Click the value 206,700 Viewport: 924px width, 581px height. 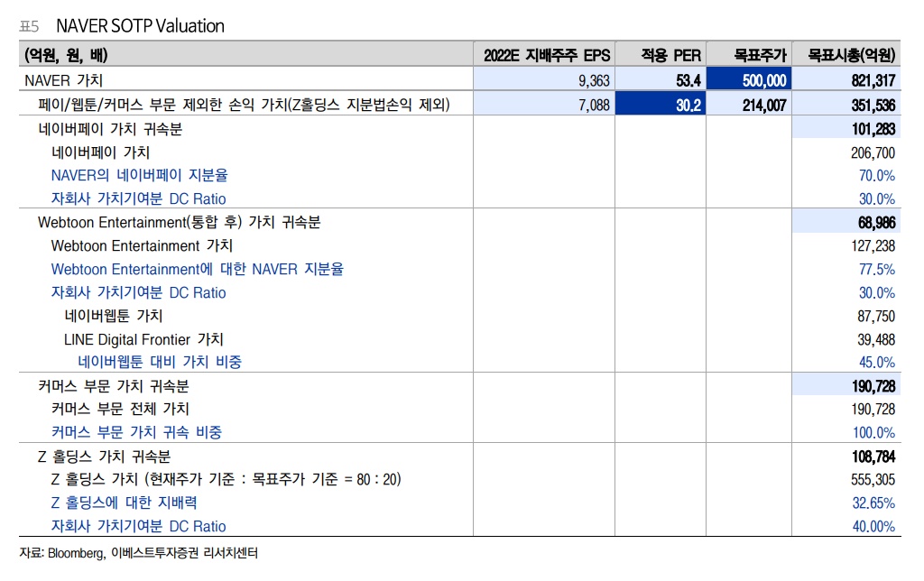[873, 152]
